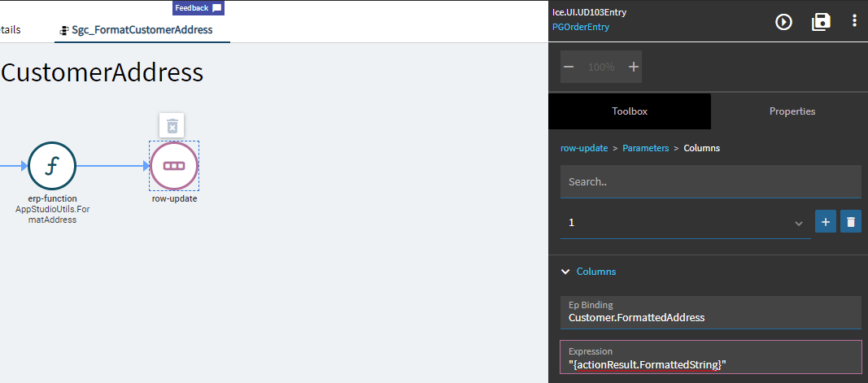Click the preview play icon

(783, 22)
